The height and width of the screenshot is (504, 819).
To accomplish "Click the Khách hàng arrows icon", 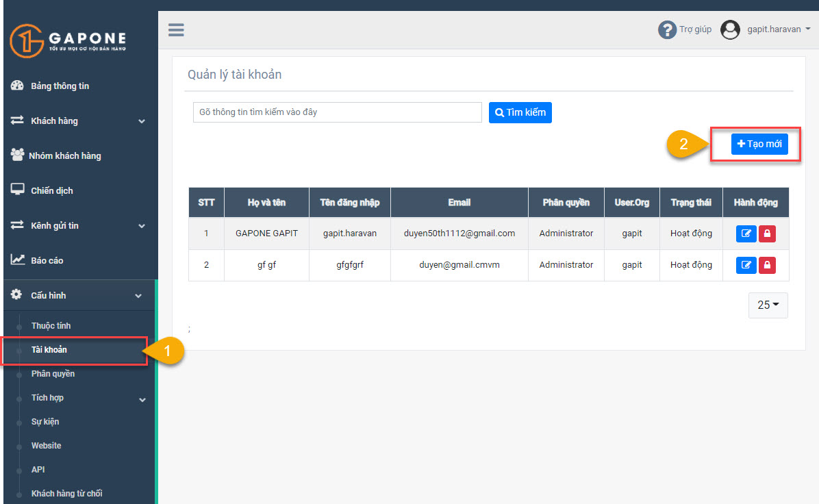I will [x=17, y=121].
